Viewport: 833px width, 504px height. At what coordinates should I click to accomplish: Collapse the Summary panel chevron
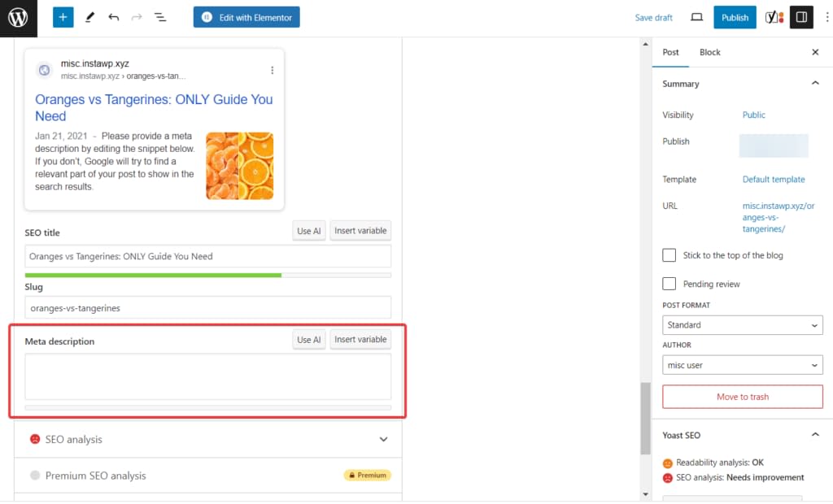[814, 83]
